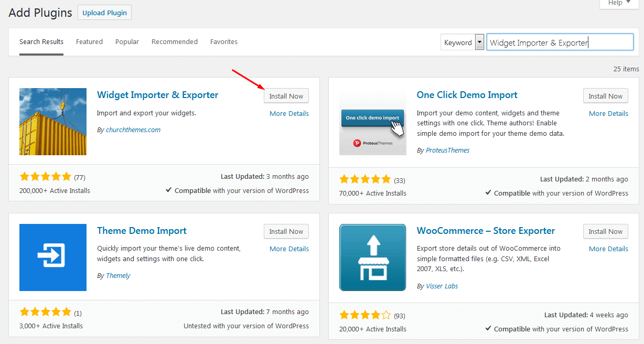Switch to the Popular tab
644x344 pixels.
127,42
